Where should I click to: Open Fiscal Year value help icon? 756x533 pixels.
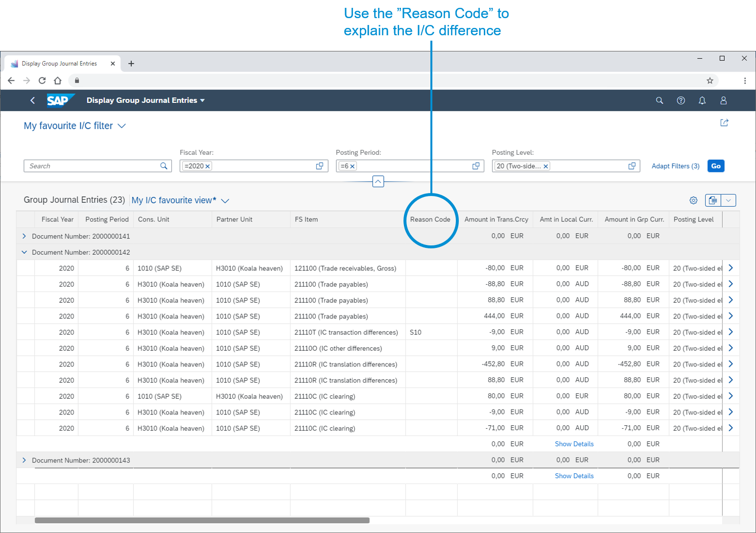click(x=320, y=166)
